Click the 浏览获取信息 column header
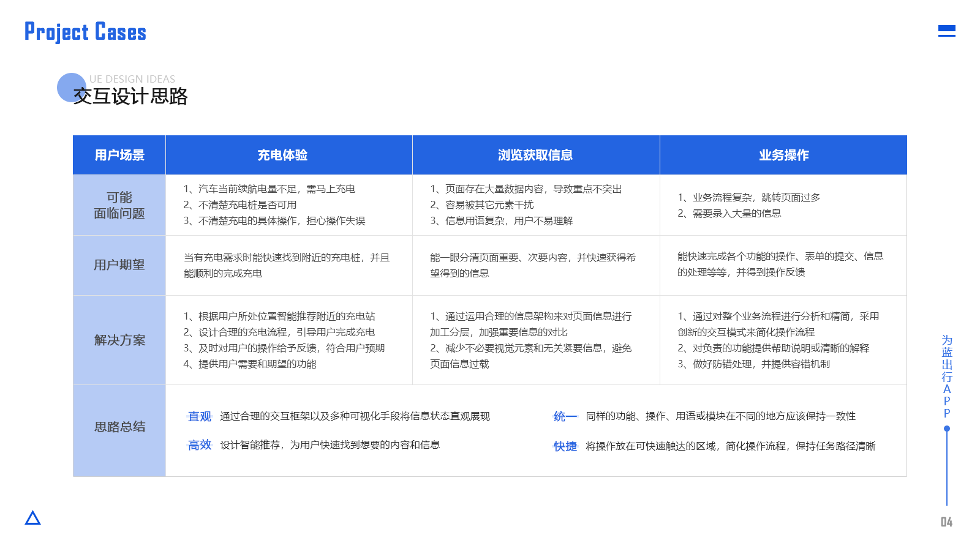This screenshot has height=551, width=980. tap(535, 155)
